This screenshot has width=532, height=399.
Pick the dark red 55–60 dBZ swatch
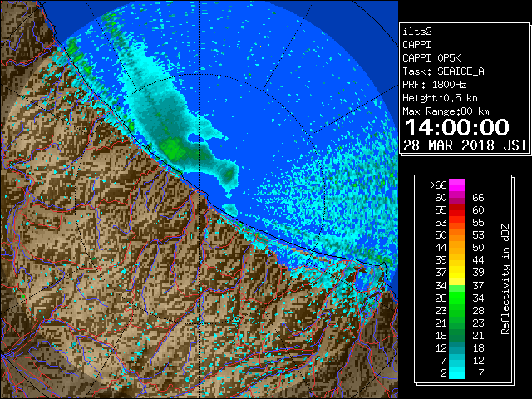coord(457,210)
